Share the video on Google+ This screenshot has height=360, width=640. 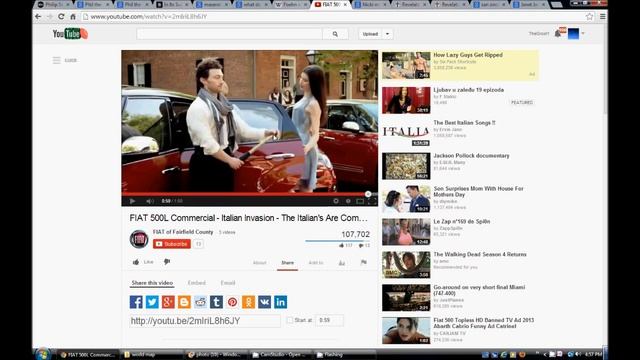tap(168, 302)
